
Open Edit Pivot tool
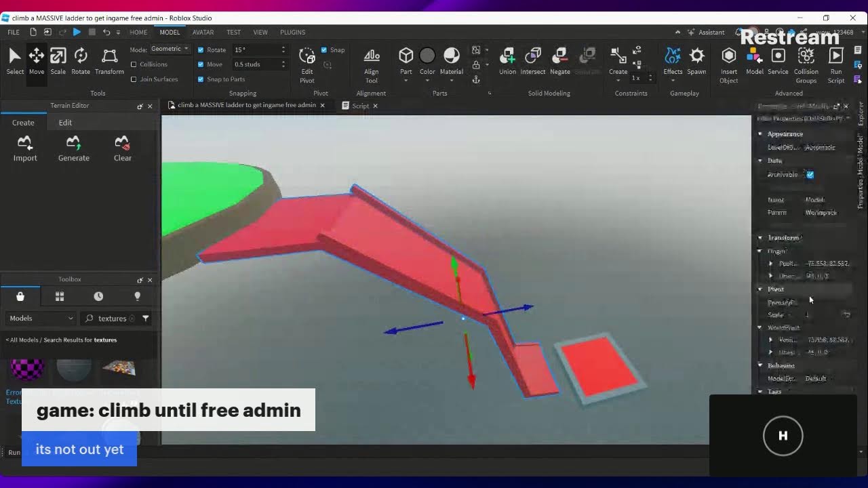pyautogui.click(x=307, y=65)
